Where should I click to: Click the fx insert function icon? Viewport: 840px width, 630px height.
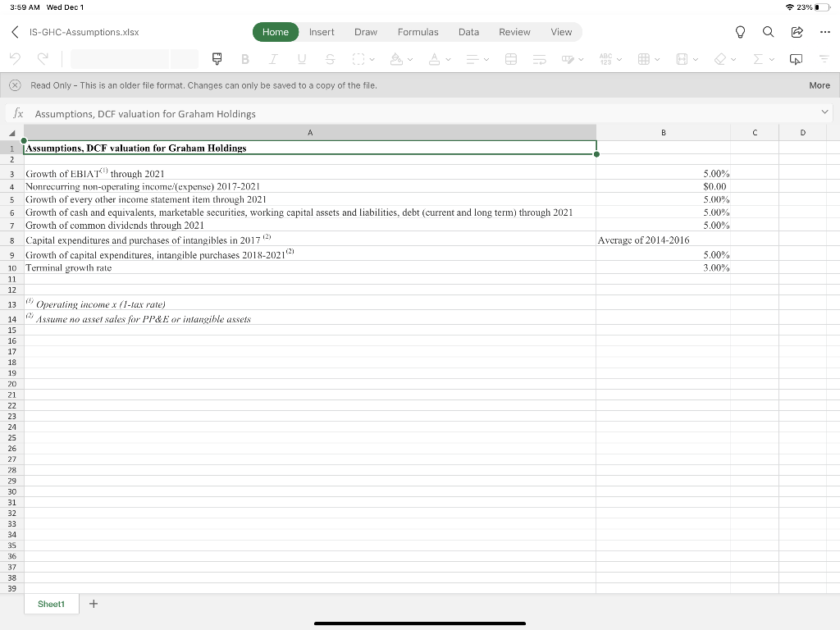(18, 113)
